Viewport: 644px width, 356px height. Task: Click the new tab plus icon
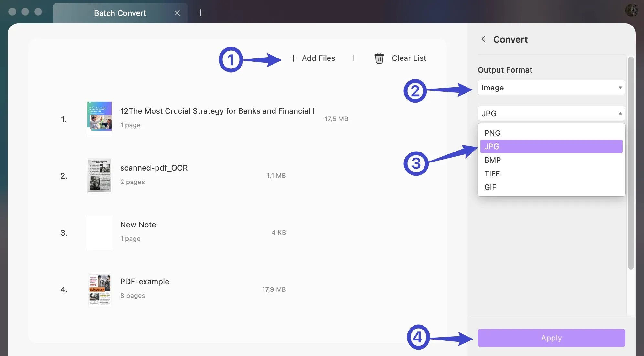[200, 12]
